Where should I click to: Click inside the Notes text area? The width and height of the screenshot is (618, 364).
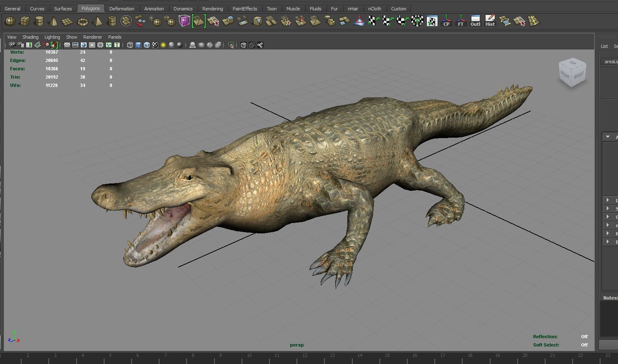(609, 319)
